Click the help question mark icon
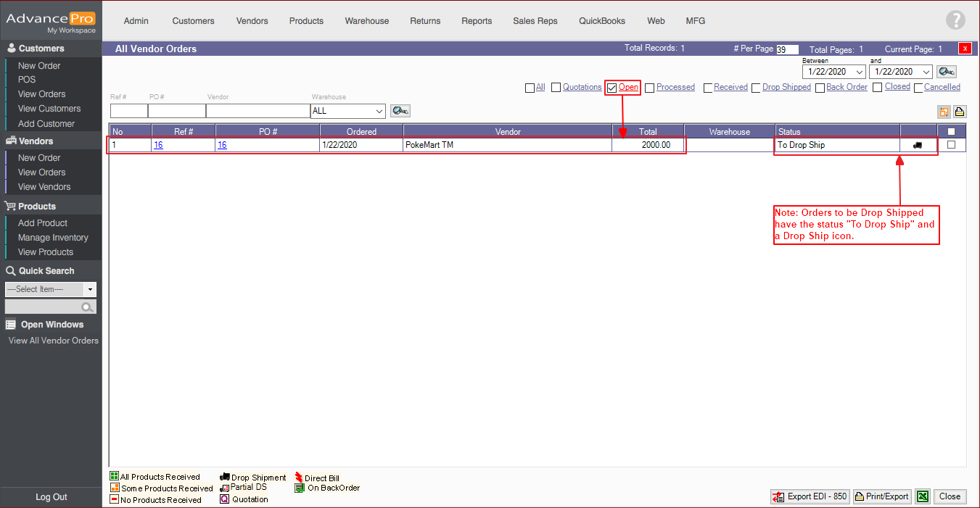Viewport: 980px width, 508px height. 956,20
